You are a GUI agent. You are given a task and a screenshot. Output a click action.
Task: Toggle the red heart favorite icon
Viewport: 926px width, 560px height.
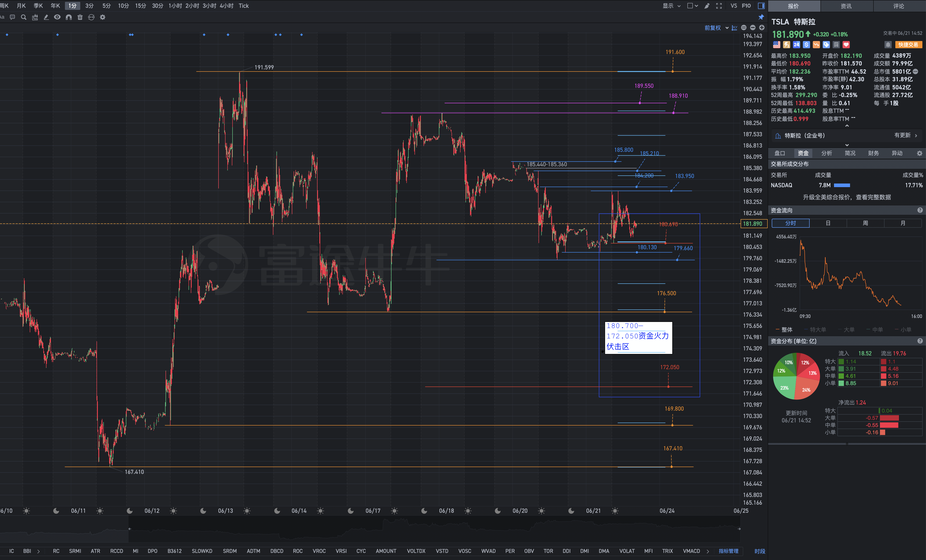[846, 45]
